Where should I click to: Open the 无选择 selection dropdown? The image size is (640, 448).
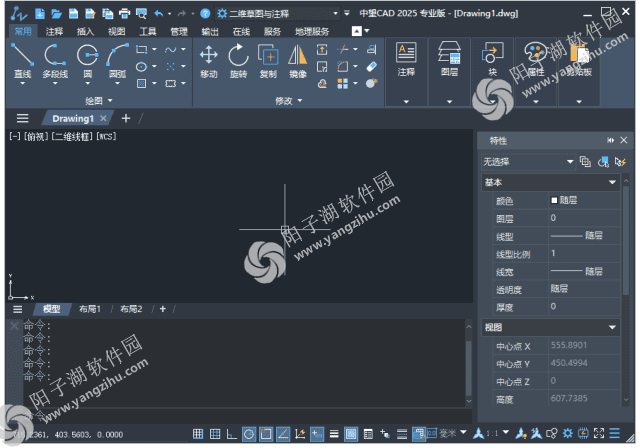[x=528, y=162]
